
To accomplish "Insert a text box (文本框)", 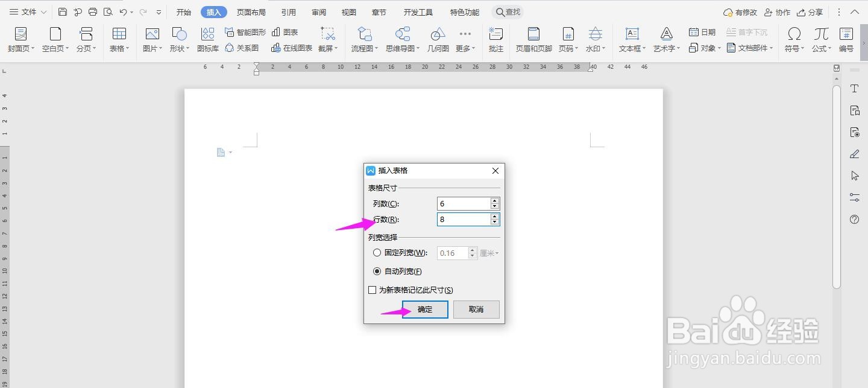I will point(632,39).
